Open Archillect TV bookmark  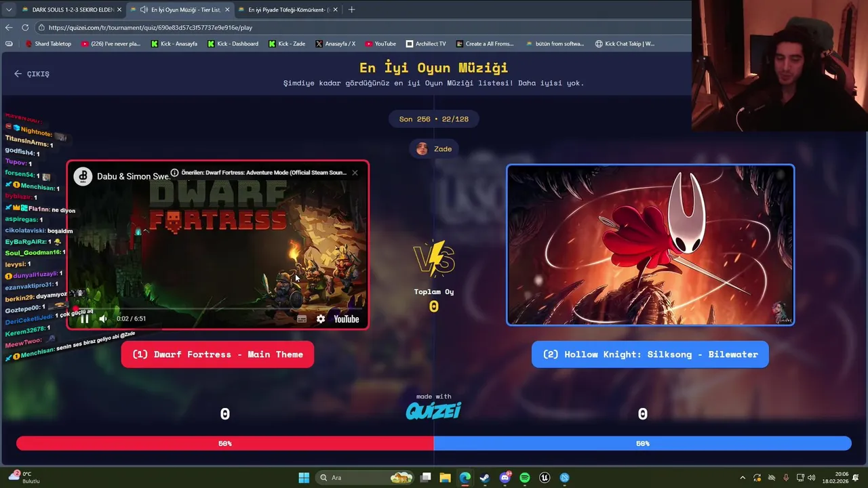coord(426,44)
